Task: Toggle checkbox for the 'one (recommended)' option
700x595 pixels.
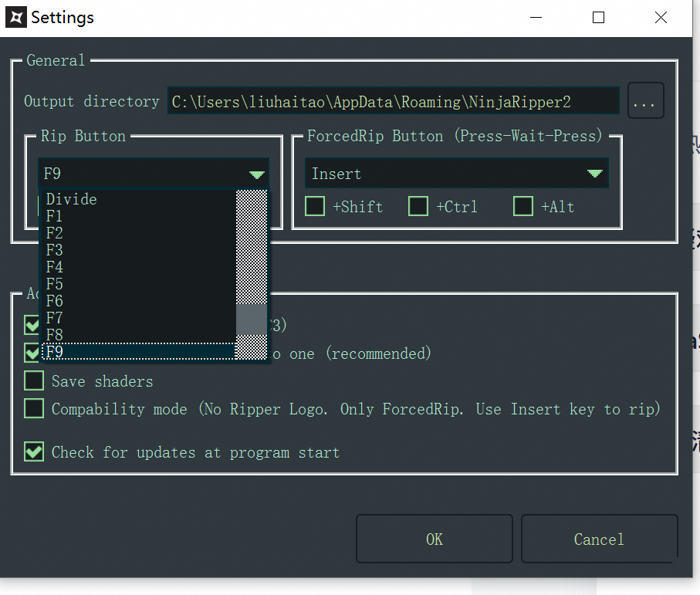Action: point(31,353)
